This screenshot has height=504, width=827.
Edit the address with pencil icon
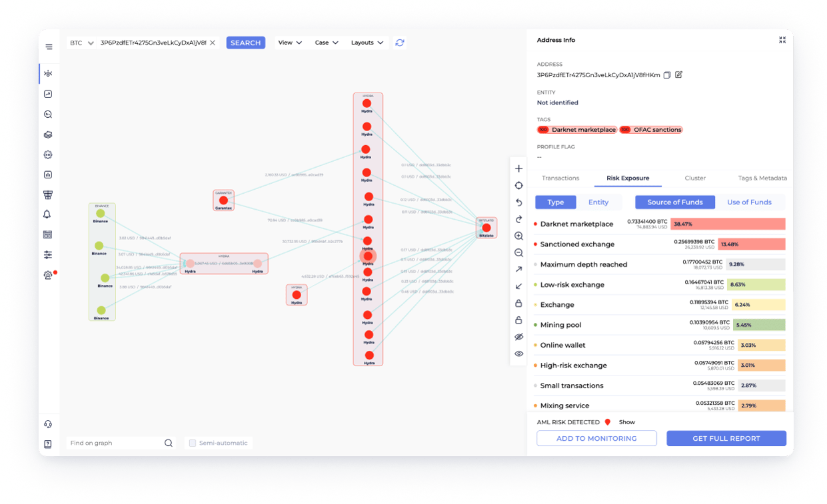679,75
